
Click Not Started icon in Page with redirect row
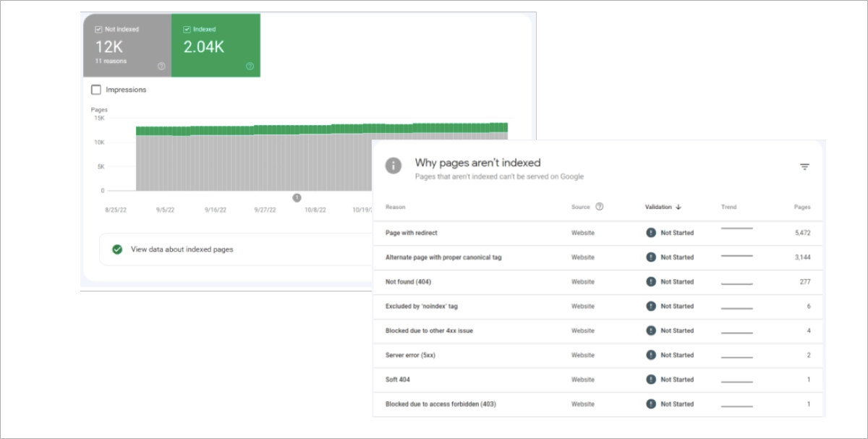[651, 233]
